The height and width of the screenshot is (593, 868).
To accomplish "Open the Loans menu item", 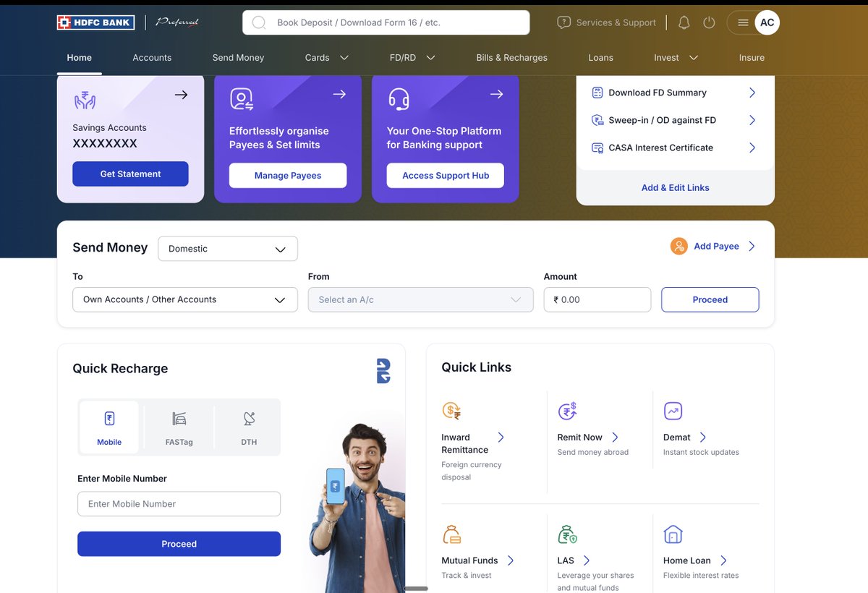I will pos(600,58).
